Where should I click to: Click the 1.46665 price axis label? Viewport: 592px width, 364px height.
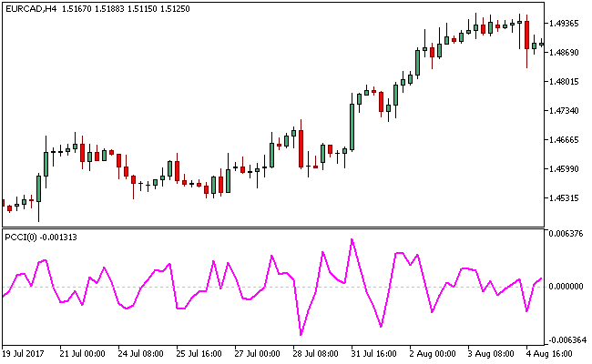563,140
